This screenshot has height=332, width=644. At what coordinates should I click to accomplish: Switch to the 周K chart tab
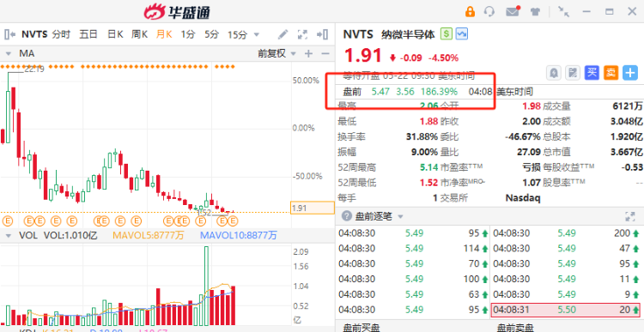coord(139,34)
